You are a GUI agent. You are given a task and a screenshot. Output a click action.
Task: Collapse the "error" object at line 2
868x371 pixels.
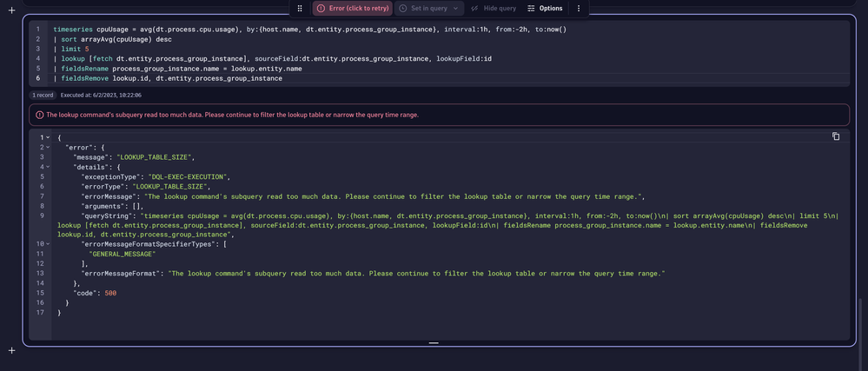(47, 148)
